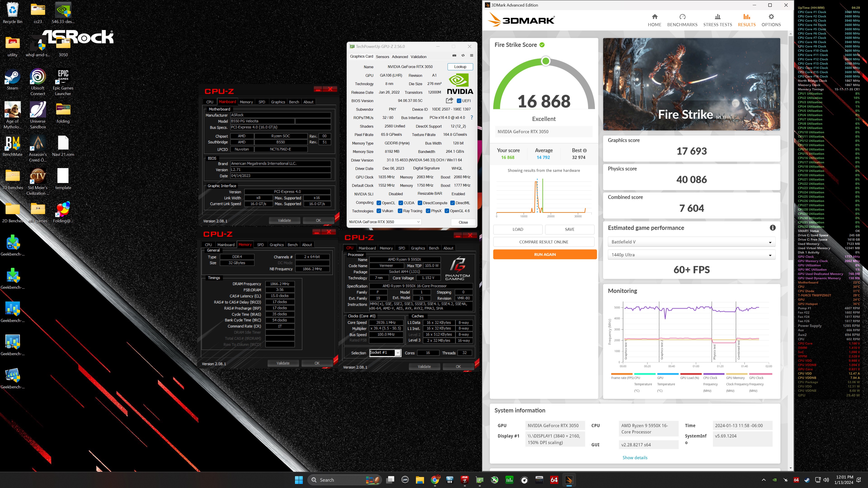The image size is (868, 488).
Task: Switch to the Sensors tab in GPU-Z
Action: coord(382,56)
